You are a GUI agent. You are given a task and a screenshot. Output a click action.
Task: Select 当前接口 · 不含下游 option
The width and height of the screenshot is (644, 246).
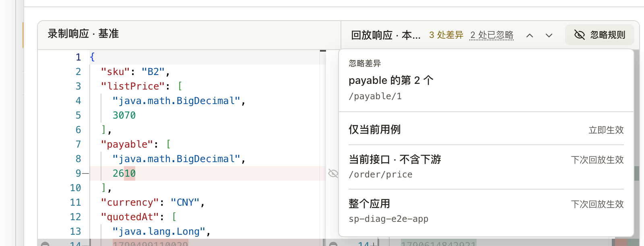pyautogui.click(x=486, y=167)
